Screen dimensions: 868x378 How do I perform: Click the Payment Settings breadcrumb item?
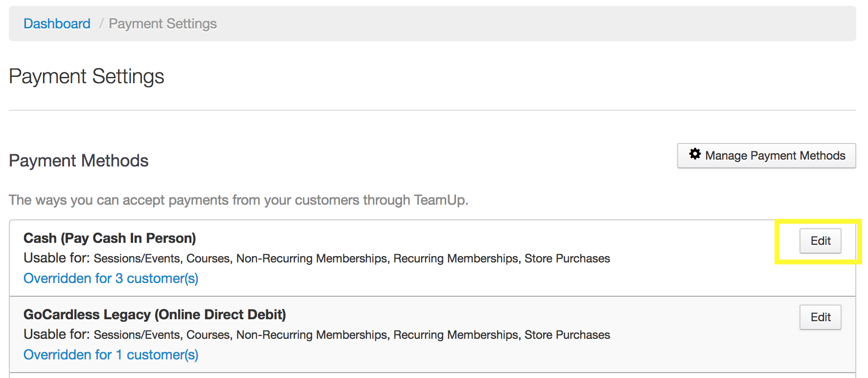(162, 24)
